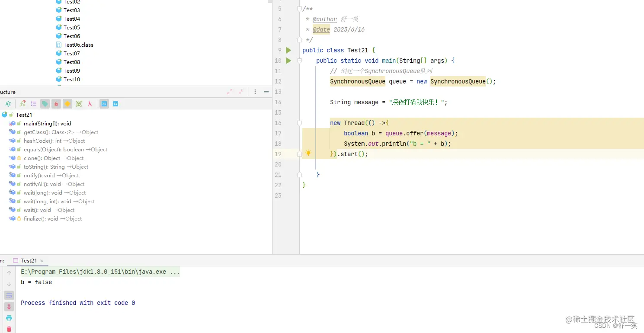This screenshot has height=333, width=644.
Task: Select Test04 in the project tree
Action: click(71, 19)
